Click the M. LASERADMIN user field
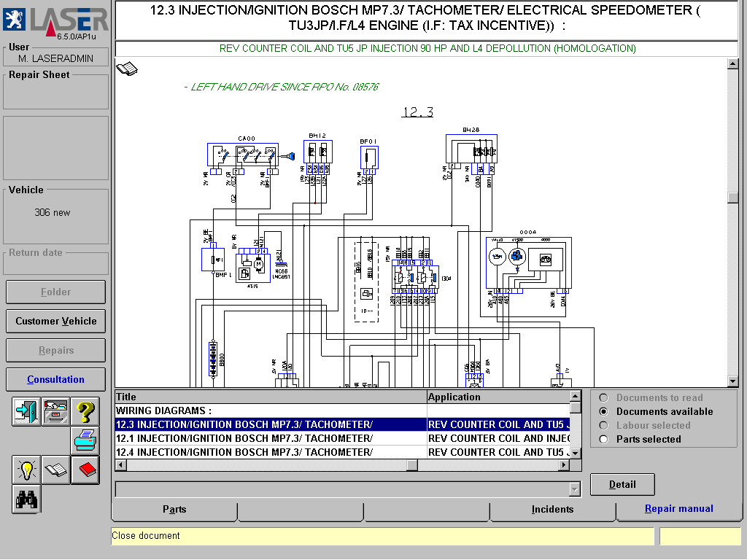 (55, 58)
